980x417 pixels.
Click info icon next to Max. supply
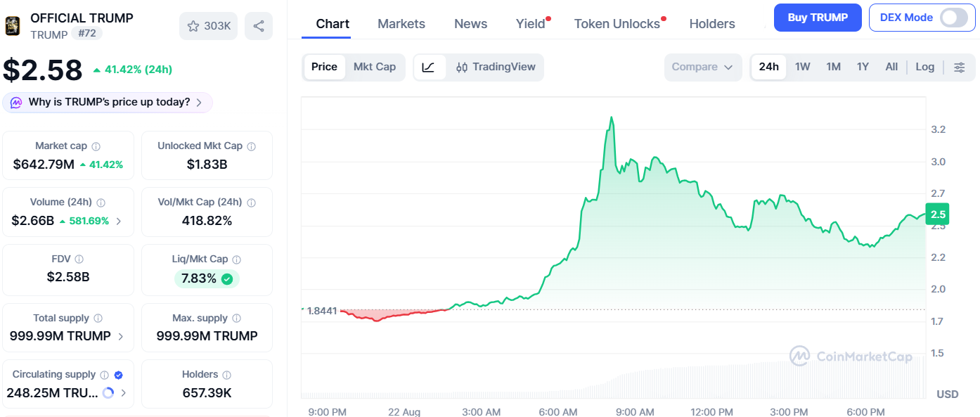(x=237, y=319)
